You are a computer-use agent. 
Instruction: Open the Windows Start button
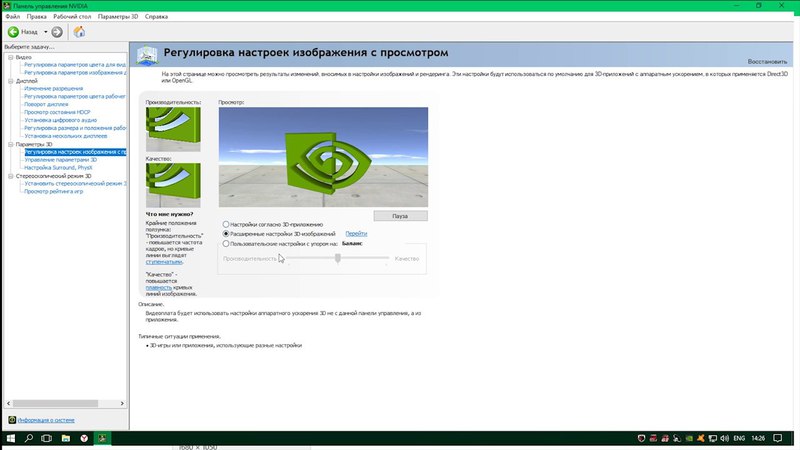click(10, 438)
